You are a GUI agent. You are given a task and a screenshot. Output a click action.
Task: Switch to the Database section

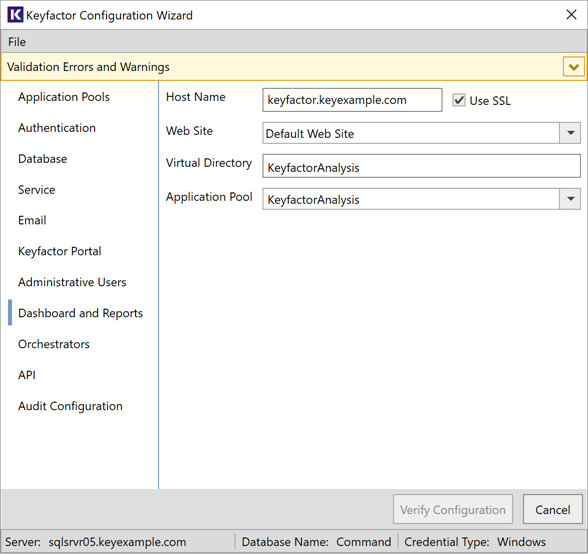pos(42,159)
